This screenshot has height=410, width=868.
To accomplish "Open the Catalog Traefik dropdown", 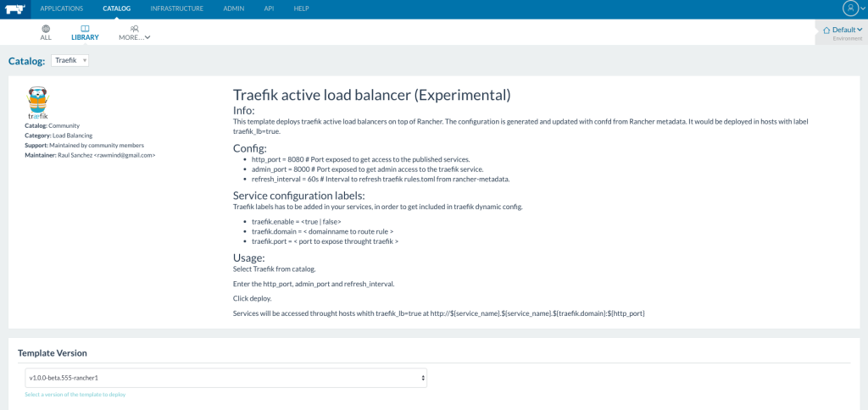I will [70, 60].
